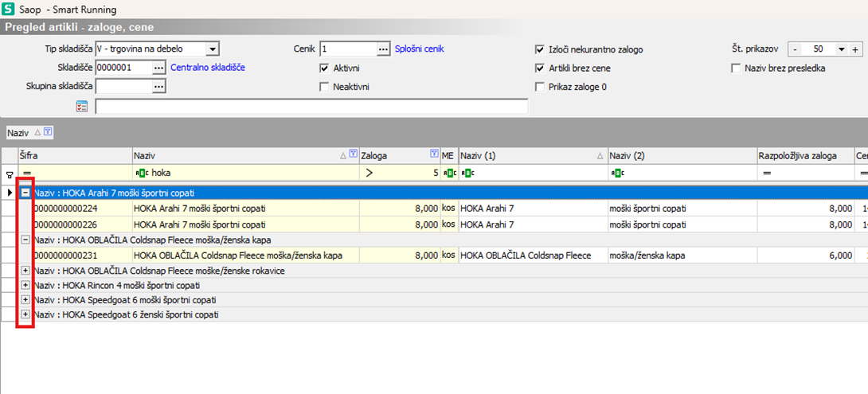Screen dimensions: 868x394
Task: Click equals operator in Šifra filter cell
Action: 26,174
